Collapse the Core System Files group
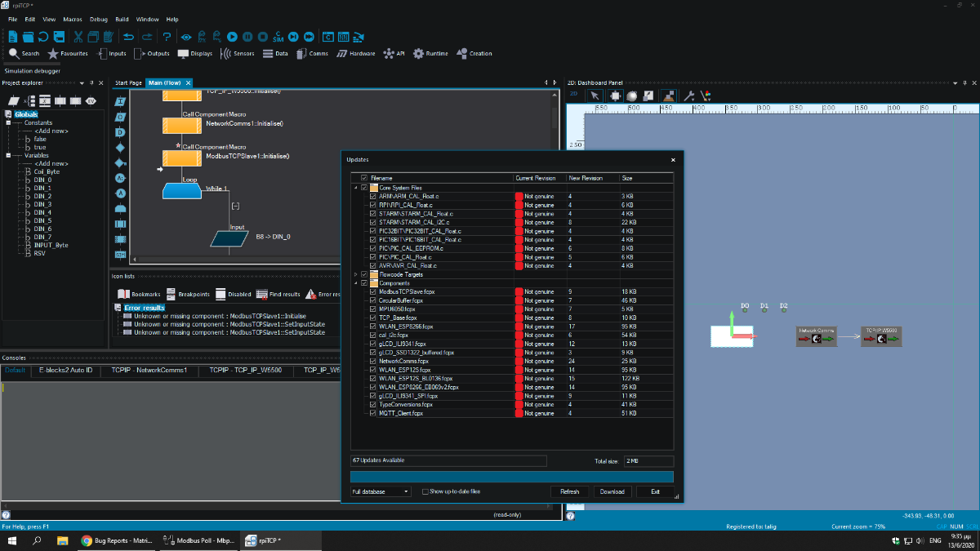Image resolution: width=980 pixels, height=551 pixels. (356, 188)
